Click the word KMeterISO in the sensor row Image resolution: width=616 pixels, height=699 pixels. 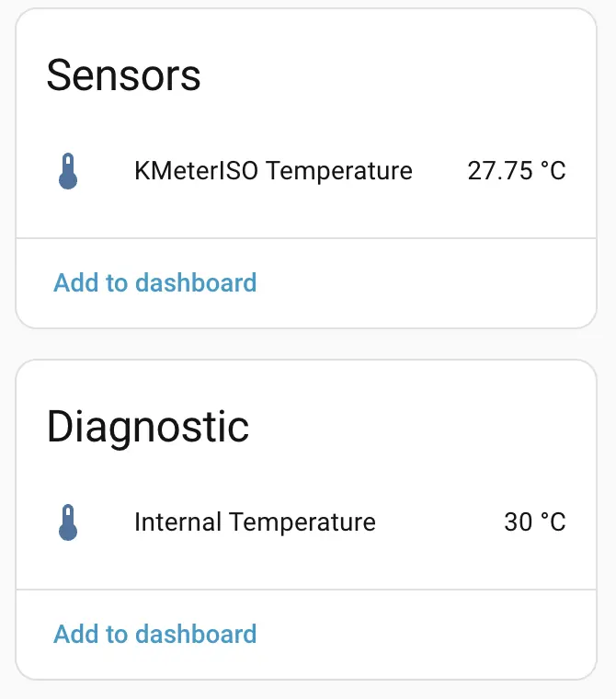[197, 171]
